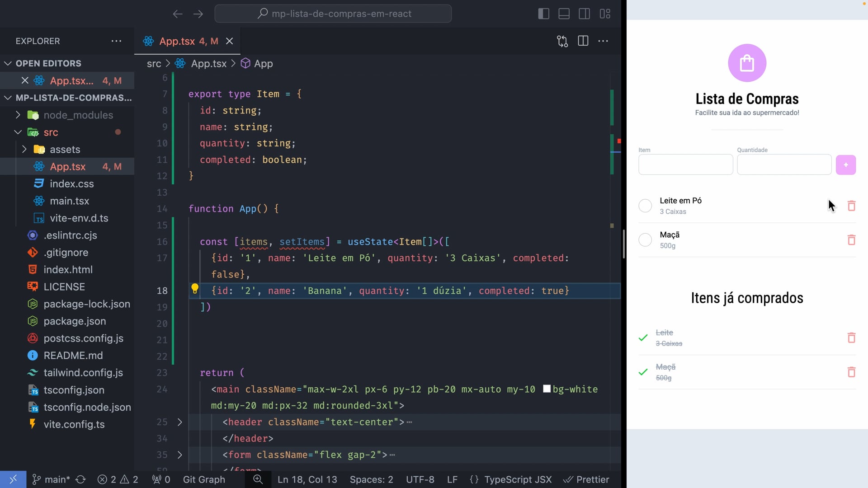The width and height of the screenshot is (868, 488).
Task: Open App.tsx in the file tree
Action: 67,166
